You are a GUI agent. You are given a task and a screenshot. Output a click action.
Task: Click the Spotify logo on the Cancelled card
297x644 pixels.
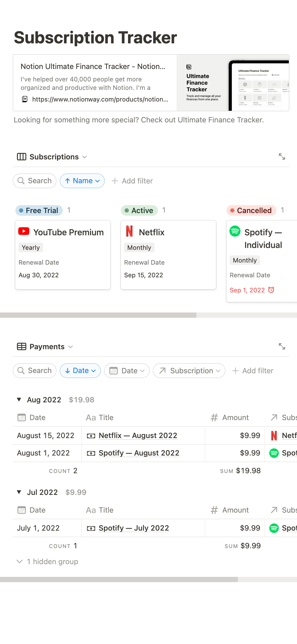235,231
